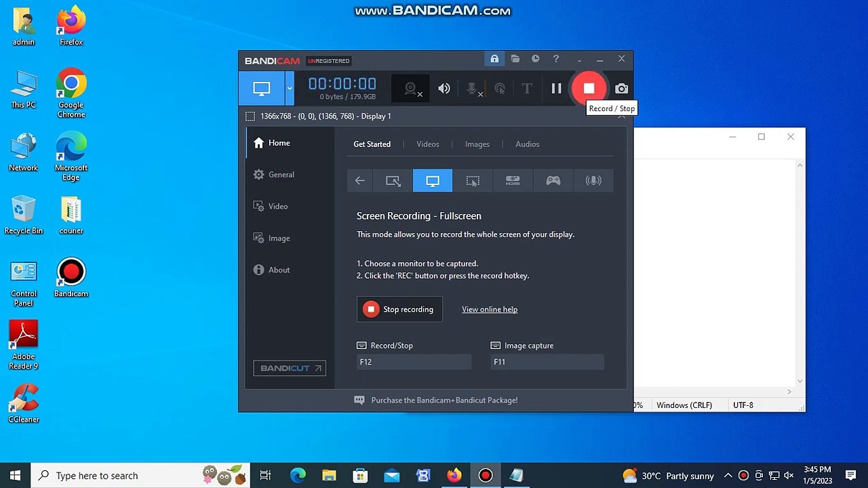Select Adobe Reader 9 desktop shortcut
This screenshot has width=868, height=488.
(24, 346)
